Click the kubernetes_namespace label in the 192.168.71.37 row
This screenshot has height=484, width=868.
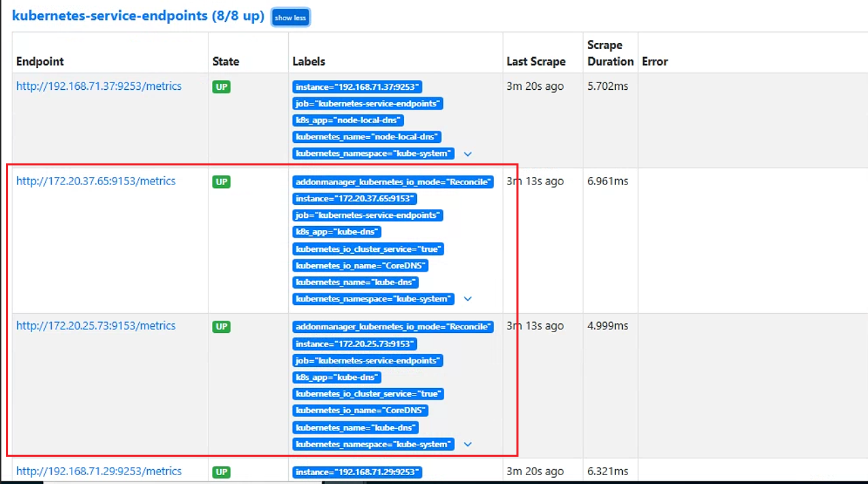coord(373,154)
